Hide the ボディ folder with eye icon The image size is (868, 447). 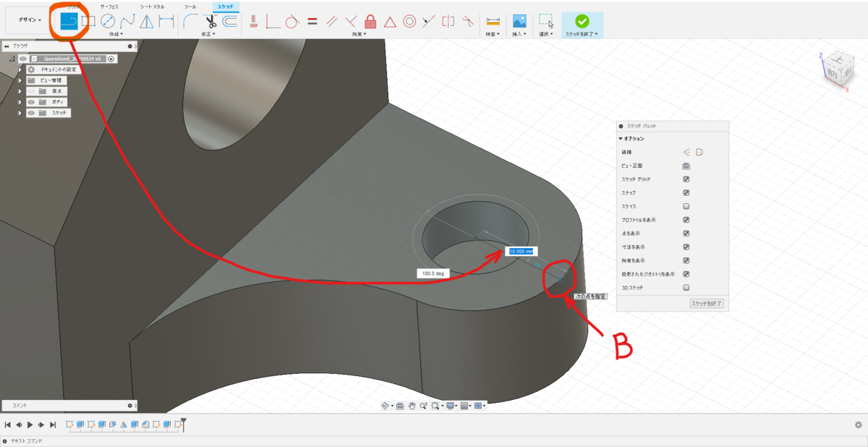[x=32, y=102]
